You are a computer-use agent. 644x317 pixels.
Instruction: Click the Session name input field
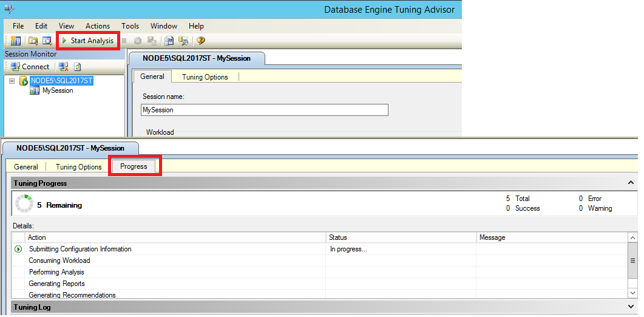tap(264, 110)
